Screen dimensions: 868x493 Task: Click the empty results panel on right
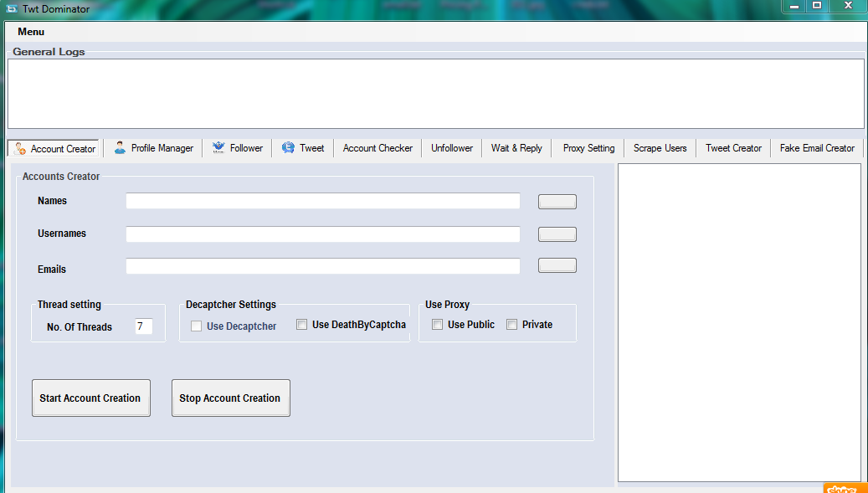740,322
